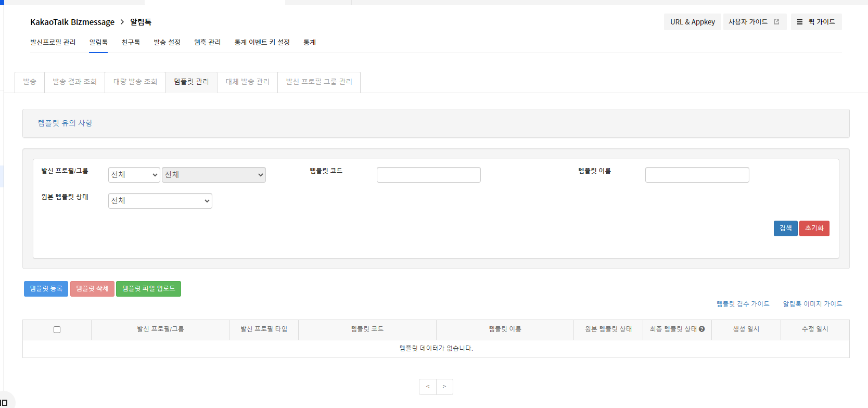Open the first 발신 프로필/그룹 dropdown
Viewport: 868px width, 408px height.
click(134, 175)
